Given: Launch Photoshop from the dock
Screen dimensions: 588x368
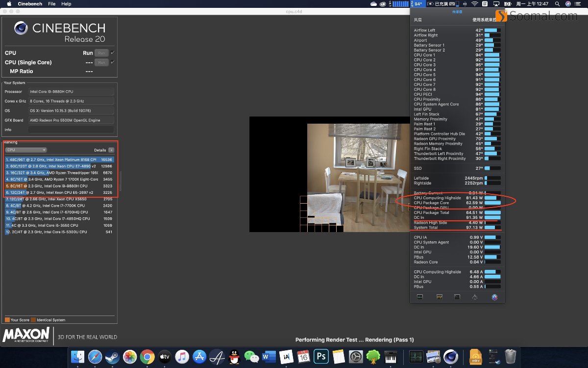Looking at the screenshot, I should pyautogui.click(x=321, y=356).
